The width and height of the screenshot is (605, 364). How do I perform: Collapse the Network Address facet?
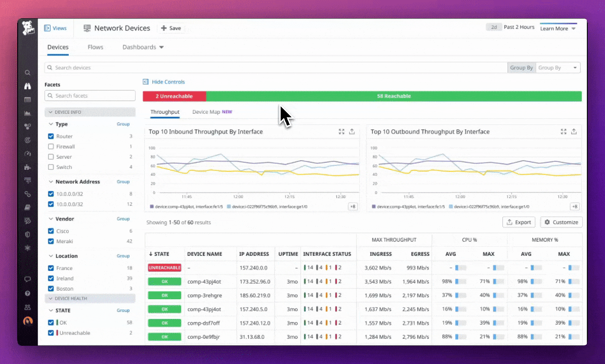(51, 181)
